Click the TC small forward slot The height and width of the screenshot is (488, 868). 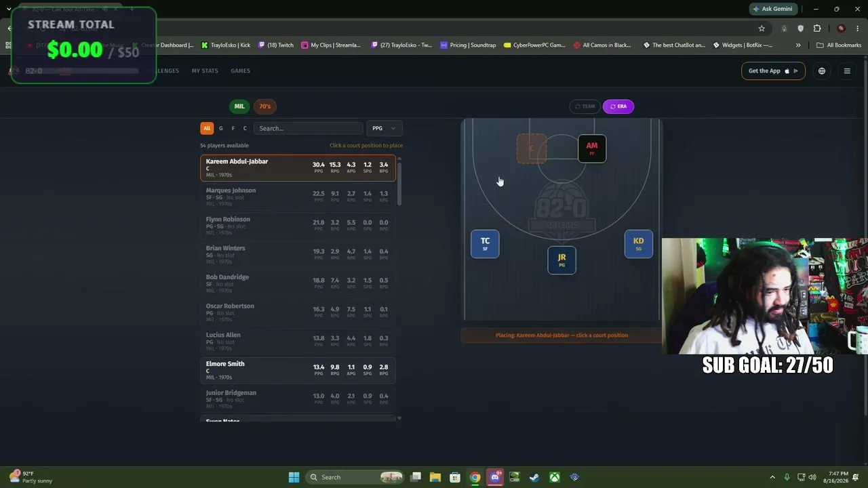[485, 244]
